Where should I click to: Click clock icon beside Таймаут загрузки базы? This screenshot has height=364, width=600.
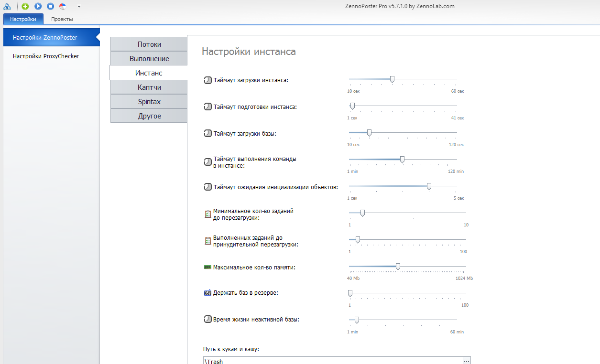click(207, 134)
